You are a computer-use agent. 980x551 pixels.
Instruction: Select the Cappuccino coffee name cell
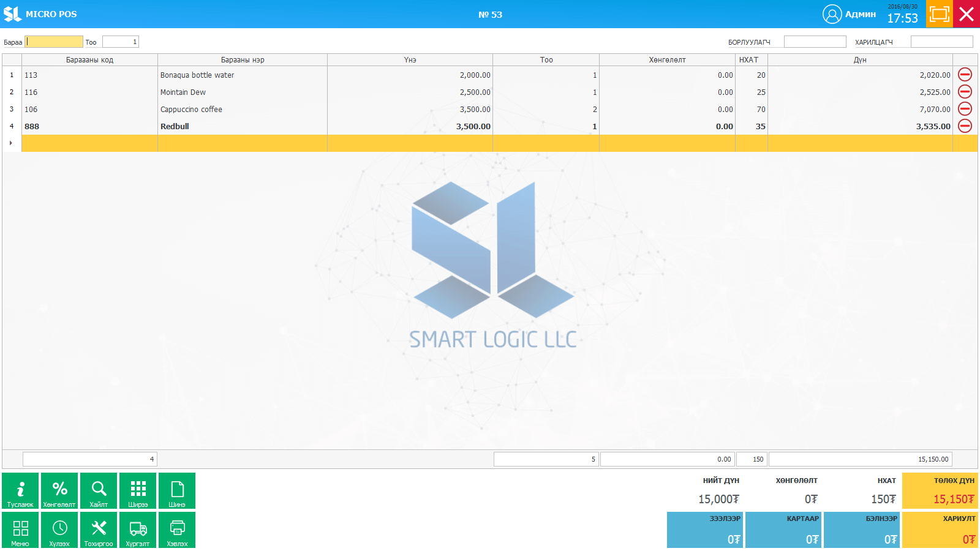point(243,109)
